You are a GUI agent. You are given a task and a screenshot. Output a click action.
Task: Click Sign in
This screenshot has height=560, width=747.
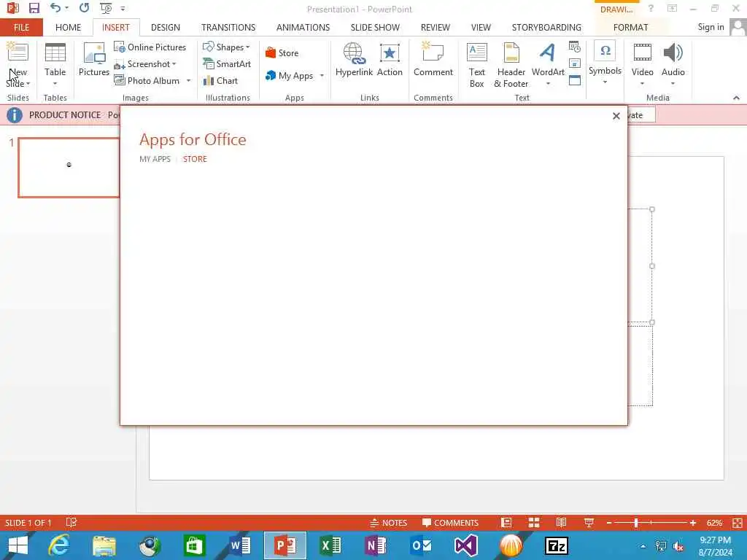711,27
